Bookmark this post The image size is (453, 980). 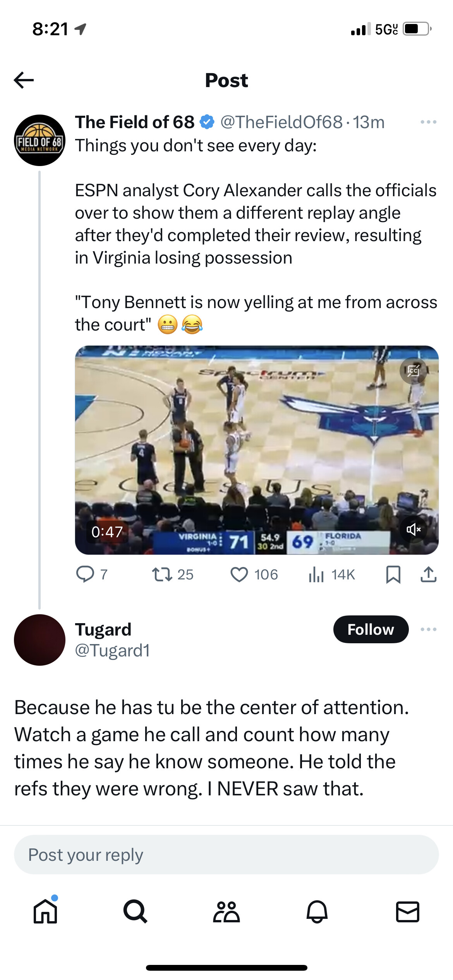coord(393,574)
